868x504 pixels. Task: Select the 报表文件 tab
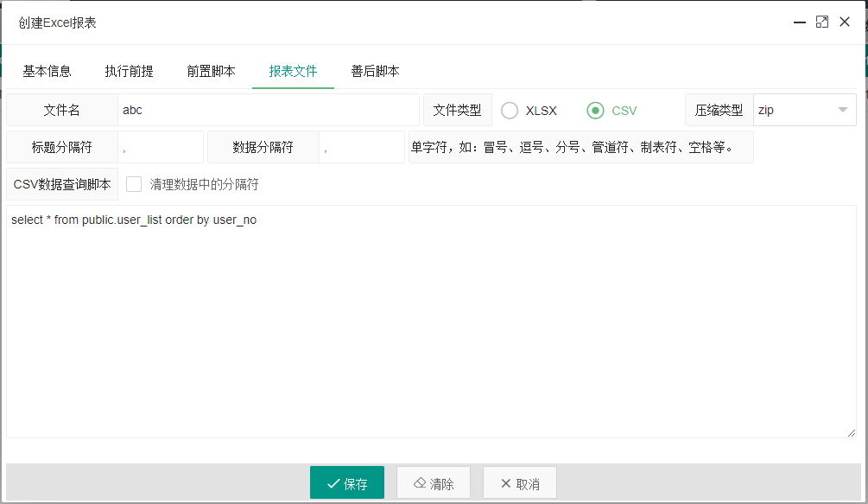[293, 71]
